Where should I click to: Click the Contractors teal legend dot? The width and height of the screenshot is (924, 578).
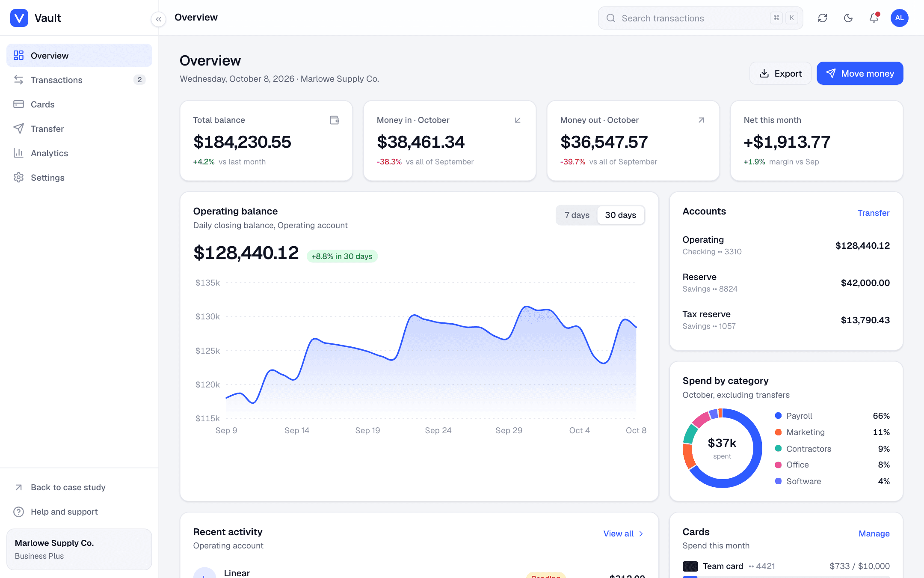point(778,448)
